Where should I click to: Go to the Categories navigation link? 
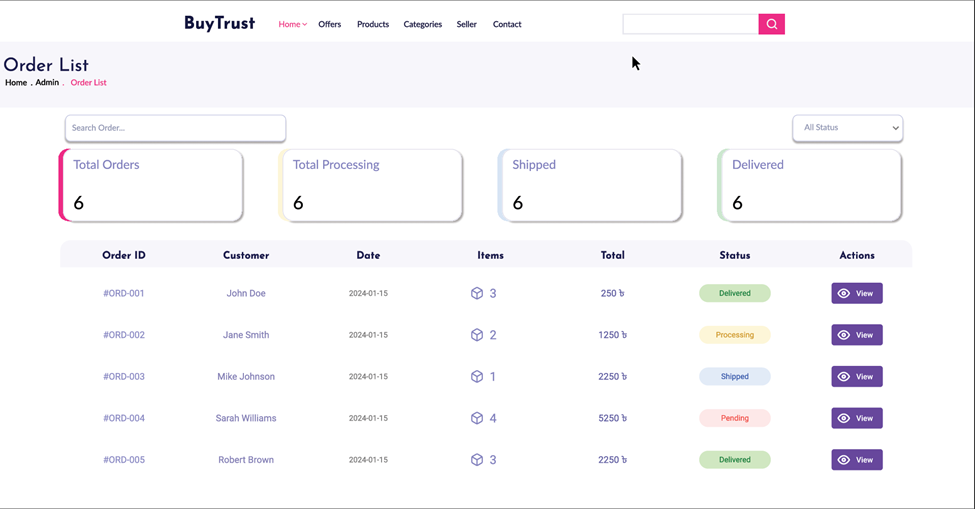(x=423, y=24)
